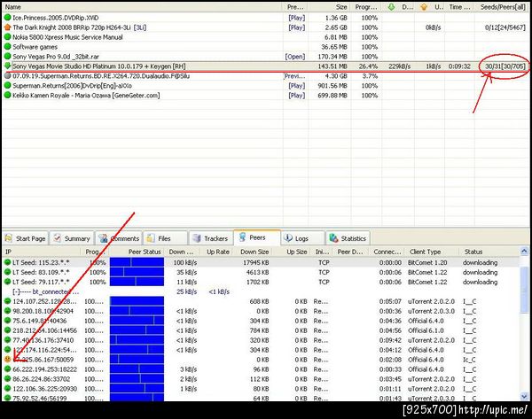Click orange seeding icon of The Dark Knight torrent
This screenshot has height=419, width=532.
[7, 27]
